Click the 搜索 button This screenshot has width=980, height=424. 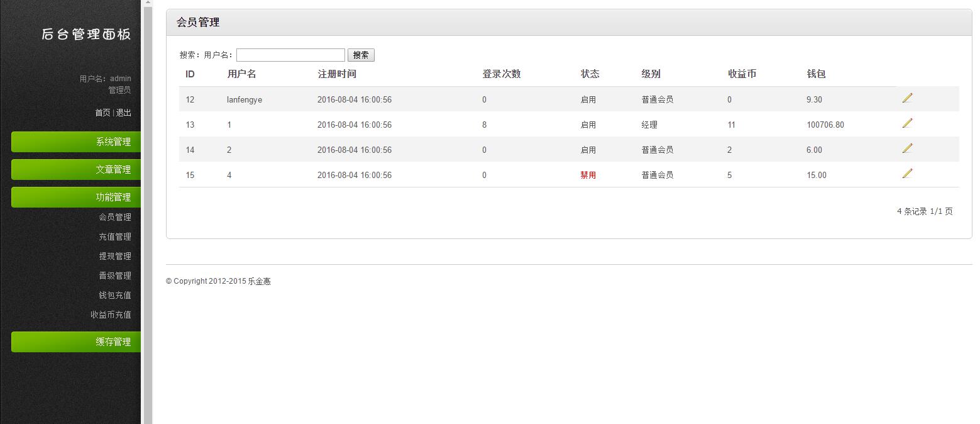coord(361,55)
